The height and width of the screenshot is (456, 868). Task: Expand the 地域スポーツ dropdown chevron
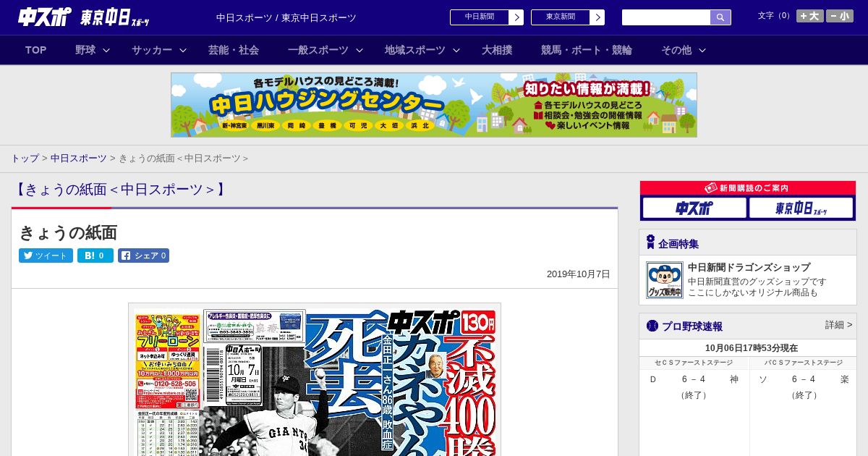click(x=456, y=50)
